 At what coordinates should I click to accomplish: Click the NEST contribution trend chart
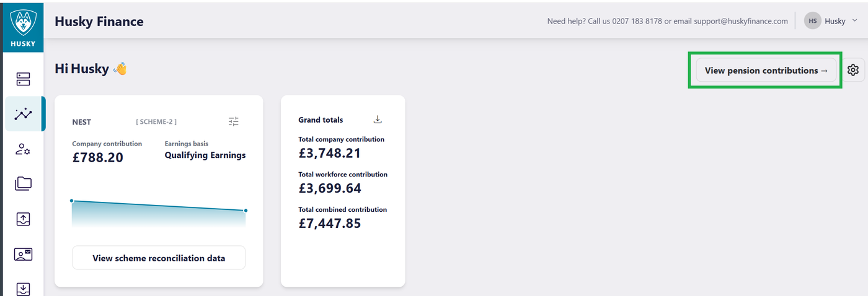159,214
